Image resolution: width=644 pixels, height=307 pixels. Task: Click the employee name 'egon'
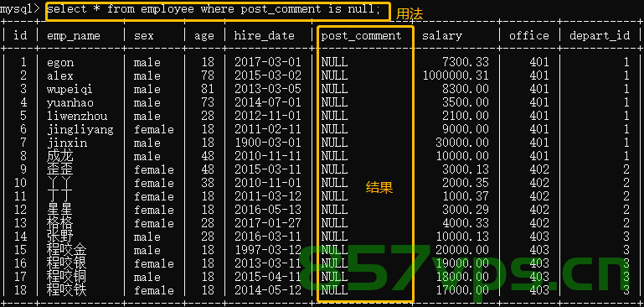(x=60, y=63)
